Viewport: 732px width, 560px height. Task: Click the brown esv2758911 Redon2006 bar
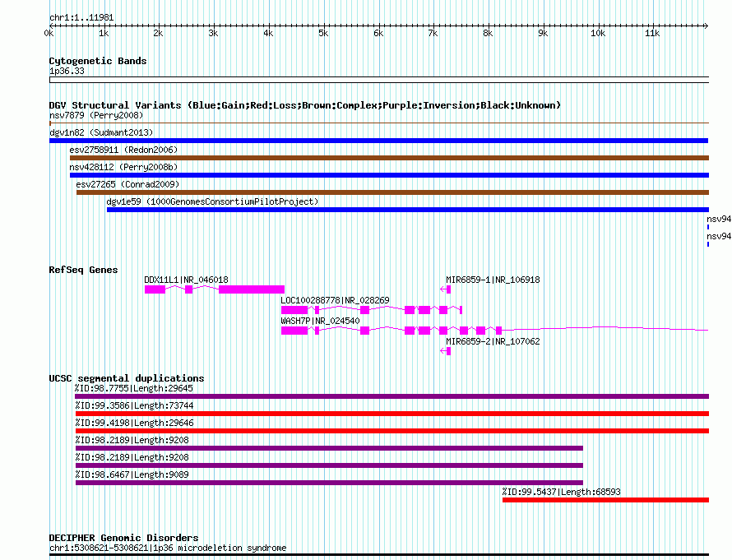tap(389, 158)
